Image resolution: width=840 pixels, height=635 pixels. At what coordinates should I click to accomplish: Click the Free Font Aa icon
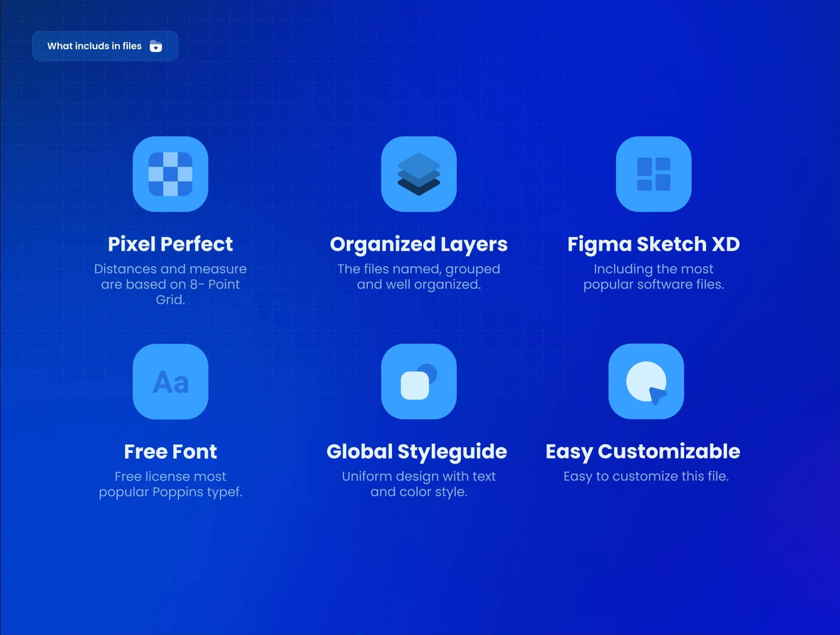coord(170,381)
